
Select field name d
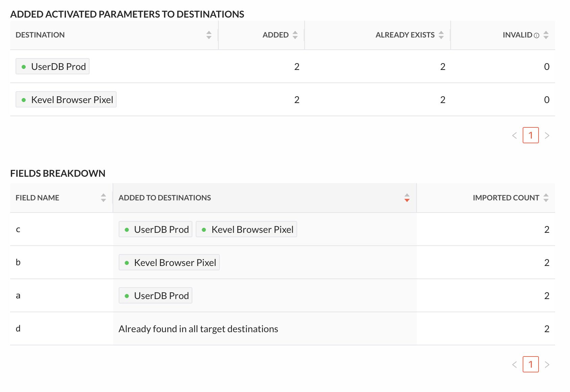pyautogui.click(x=18, y=328)
